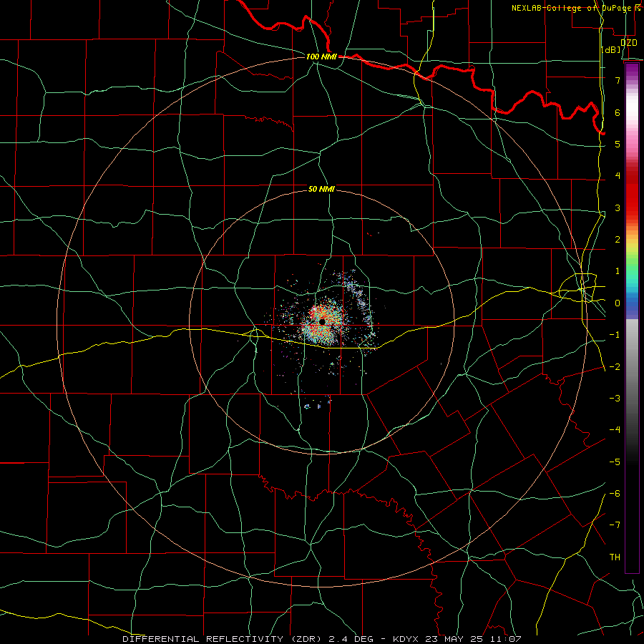The height and width of the screenshot is (644, 644).
Task: Click the black radar site dot
Action: [x=323, y=321]
